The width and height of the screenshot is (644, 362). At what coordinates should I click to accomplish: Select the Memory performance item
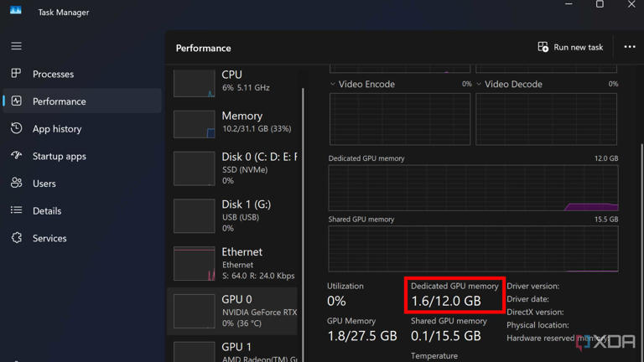click(235, 122)
